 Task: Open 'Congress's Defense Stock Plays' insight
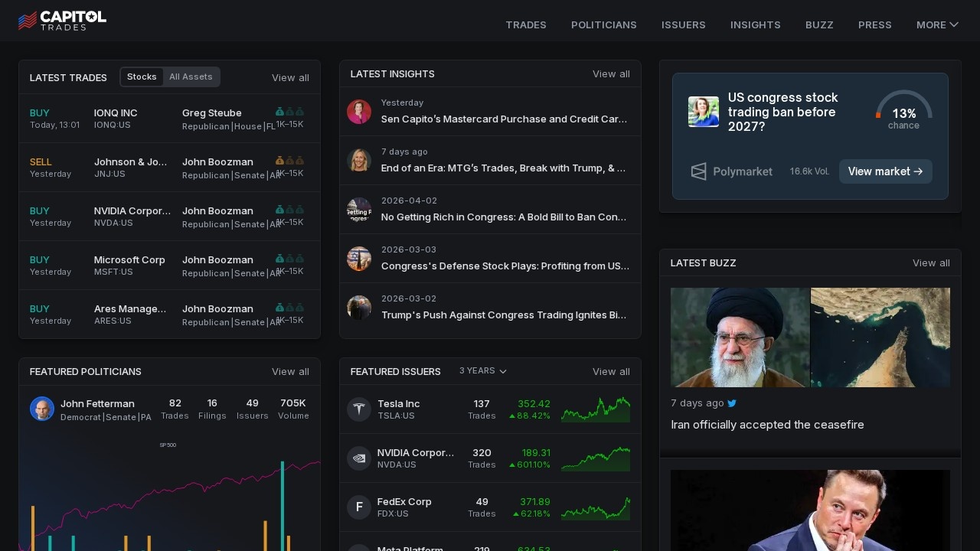pyautogui.click(x=505, y=266)
